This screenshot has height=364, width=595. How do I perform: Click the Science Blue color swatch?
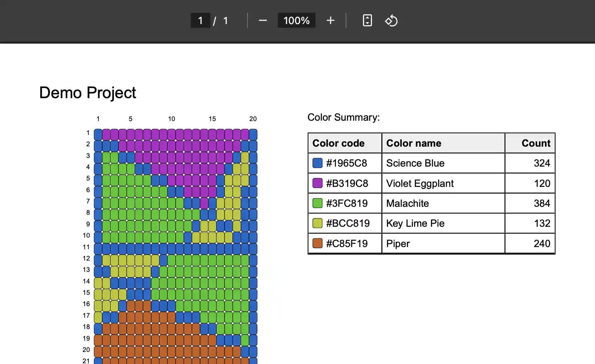(x=317, y=163)
